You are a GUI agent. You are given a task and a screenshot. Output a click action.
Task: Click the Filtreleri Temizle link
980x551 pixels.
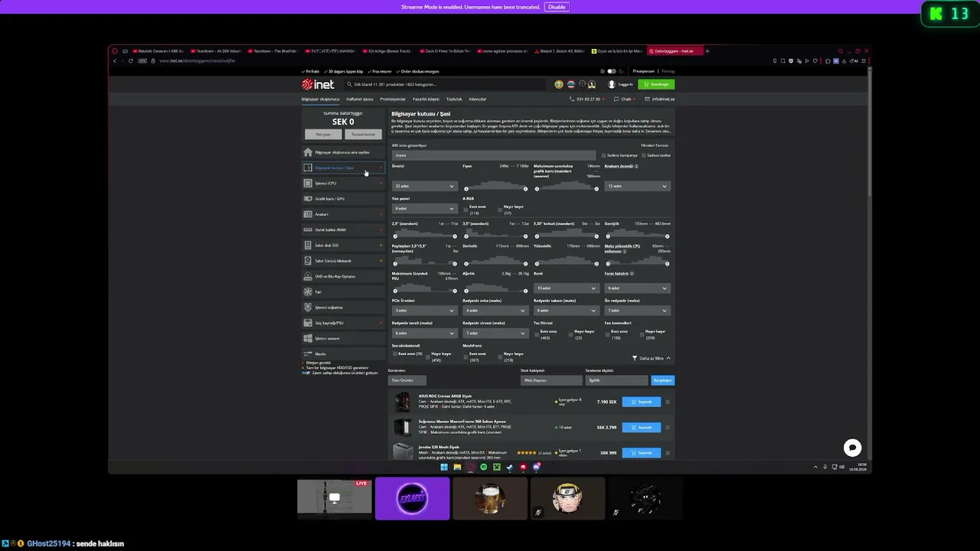click(x=655, y=145)
